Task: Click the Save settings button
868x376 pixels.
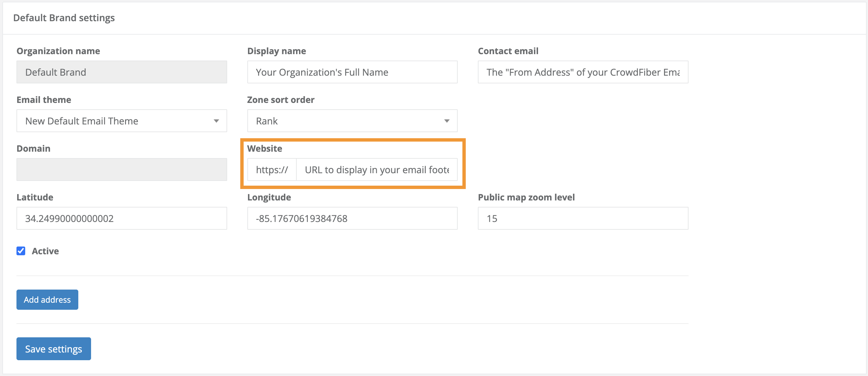Action: pyautogui.click(x=53, y=348)
